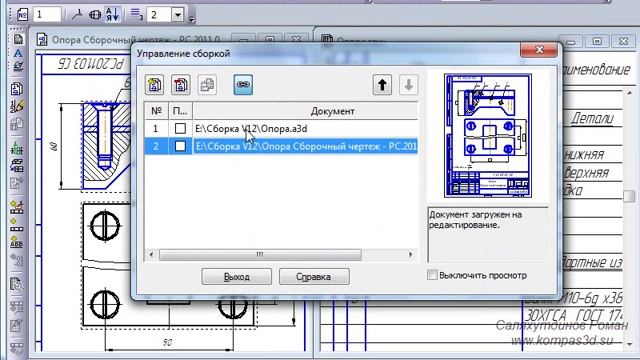Click the ABB text-row icon in left toolbar
The image size is (640, 360).
(x=17, y=242)
